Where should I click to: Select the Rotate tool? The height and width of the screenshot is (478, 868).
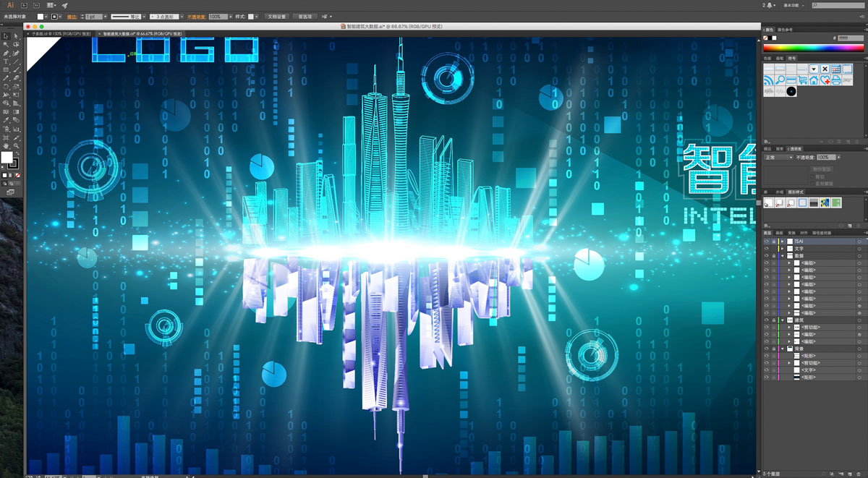pos(6,87)
